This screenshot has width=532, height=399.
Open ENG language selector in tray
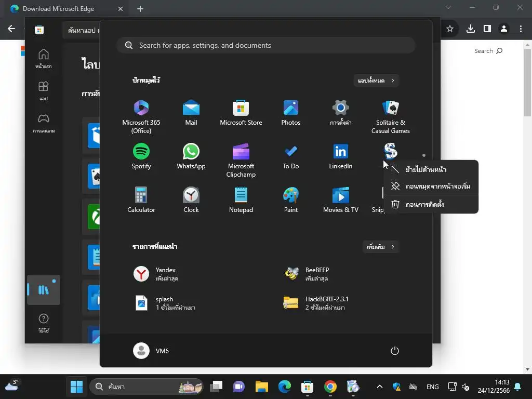click(433, 387)
